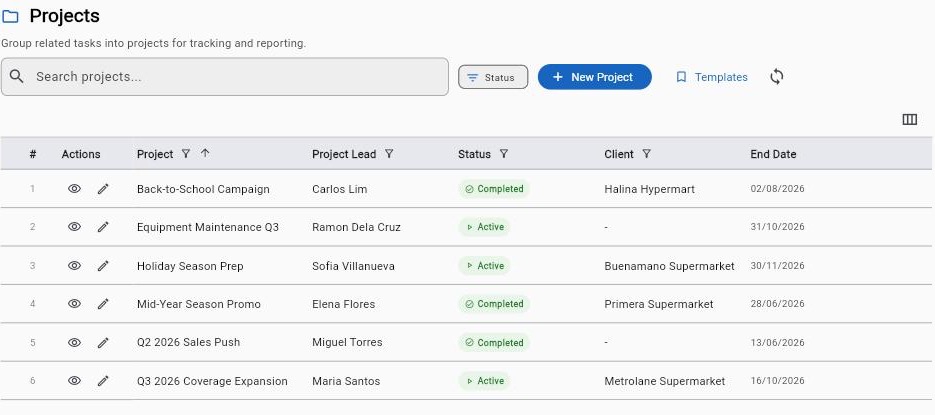Open Templates
The image size is (935, 415).
point(711,77)
